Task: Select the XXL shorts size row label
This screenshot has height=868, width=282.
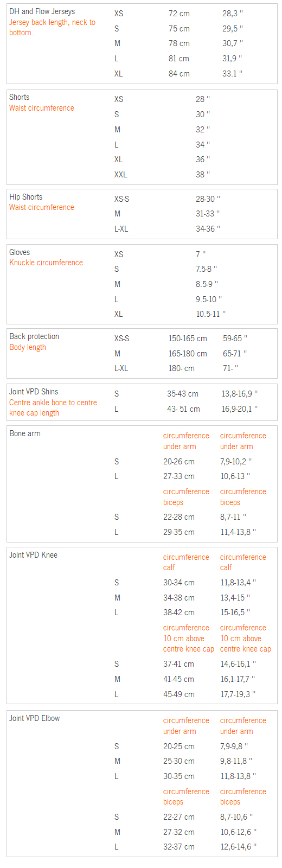Action: [x=120, y=175]
